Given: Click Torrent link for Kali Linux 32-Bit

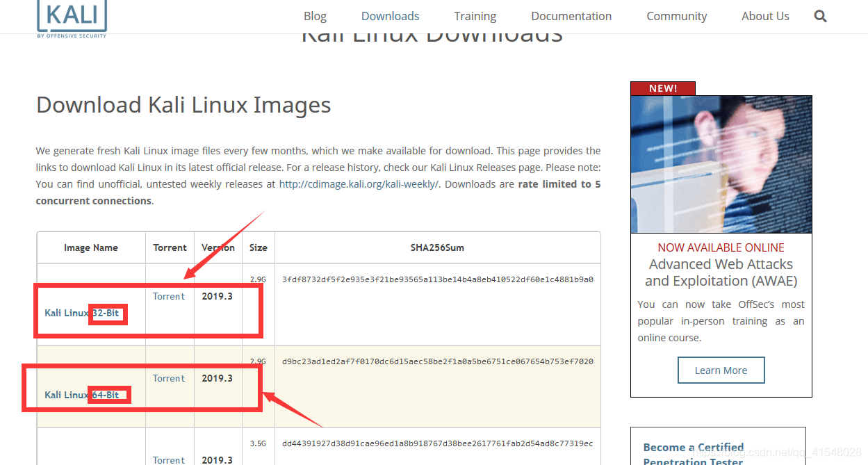Looking at the screenshot, I should (x=169, y=296).
